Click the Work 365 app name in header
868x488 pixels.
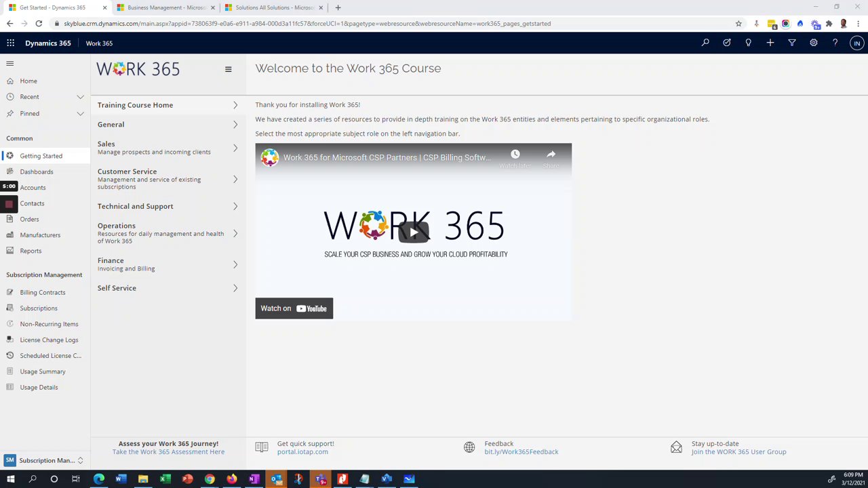pos(99,43)
